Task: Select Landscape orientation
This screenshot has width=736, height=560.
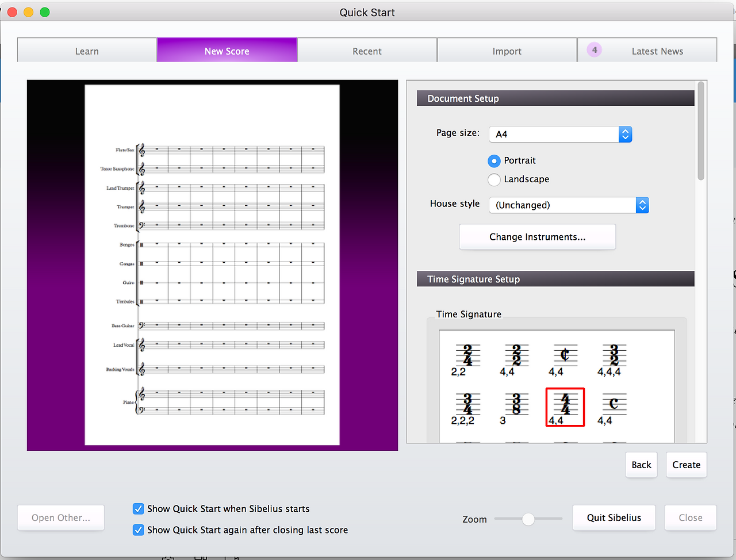Action: [x=494, y=179]
